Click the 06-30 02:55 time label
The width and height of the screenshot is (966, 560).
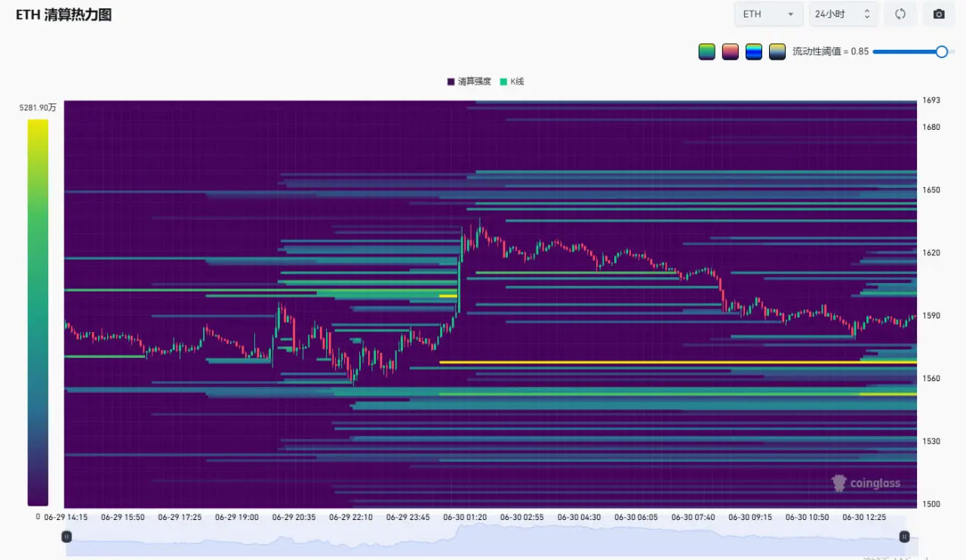click(x=521, y=517)
